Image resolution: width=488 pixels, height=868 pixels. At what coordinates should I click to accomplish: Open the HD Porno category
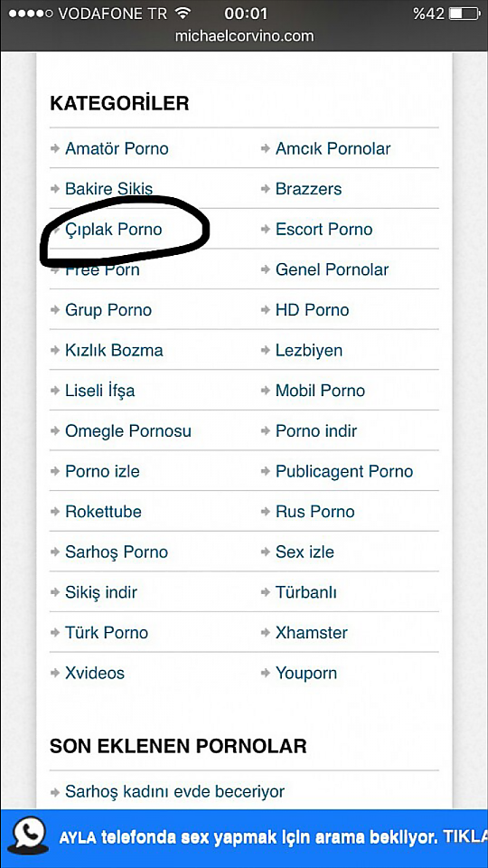tap(312, 310)
